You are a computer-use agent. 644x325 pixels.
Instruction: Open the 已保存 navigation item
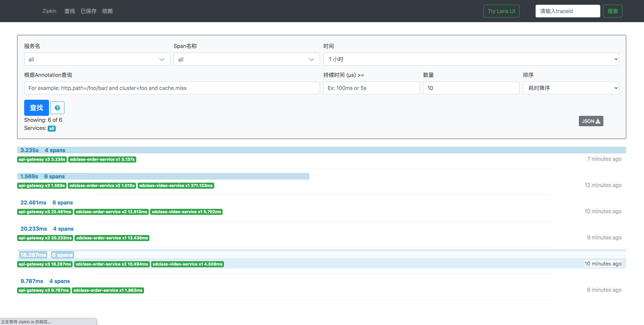click(88, 11)
